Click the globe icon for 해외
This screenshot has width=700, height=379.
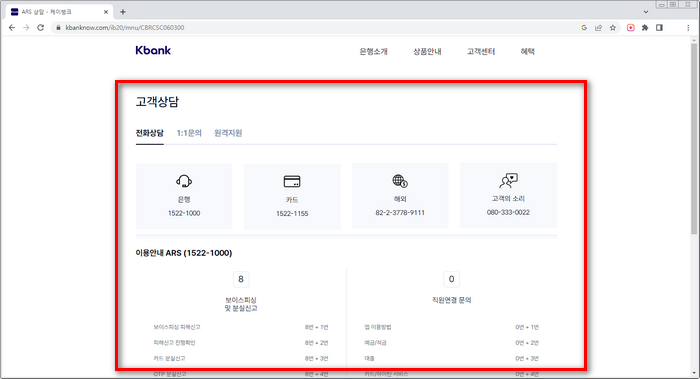(400, 181)
